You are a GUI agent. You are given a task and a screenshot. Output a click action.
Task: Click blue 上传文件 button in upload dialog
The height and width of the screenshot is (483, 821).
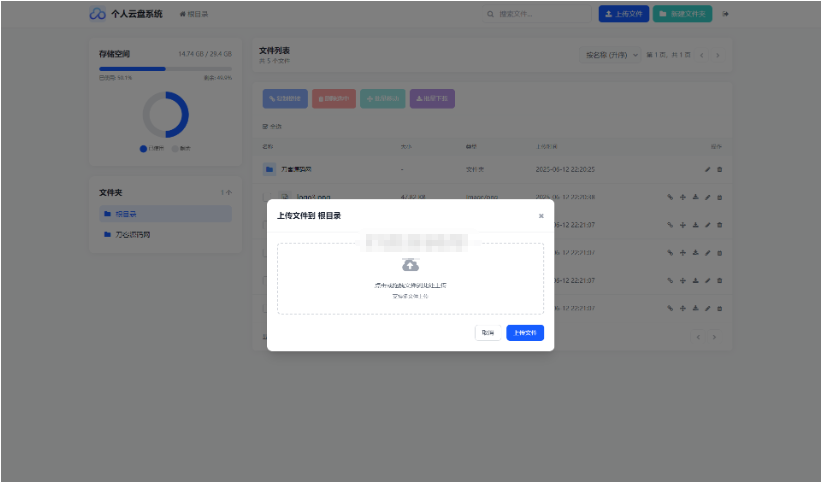[x=525, y=333]
